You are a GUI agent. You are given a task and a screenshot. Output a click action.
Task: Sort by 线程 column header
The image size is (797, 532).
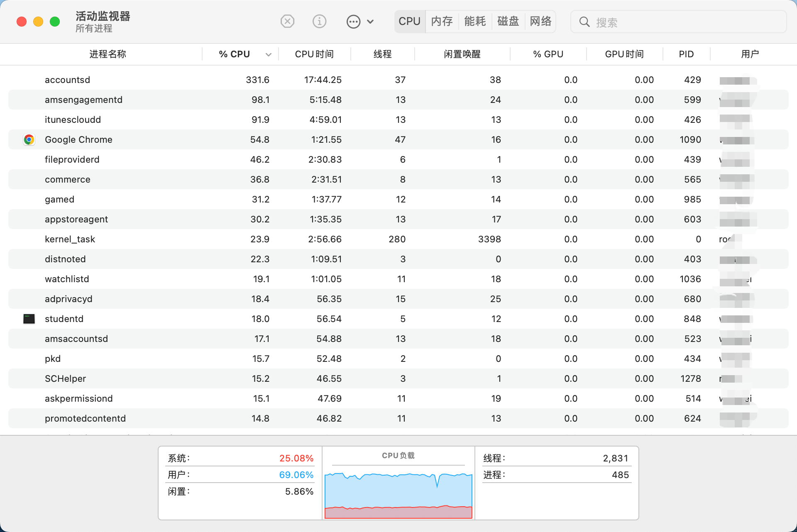pyautogui.click(x=382, y=54)
